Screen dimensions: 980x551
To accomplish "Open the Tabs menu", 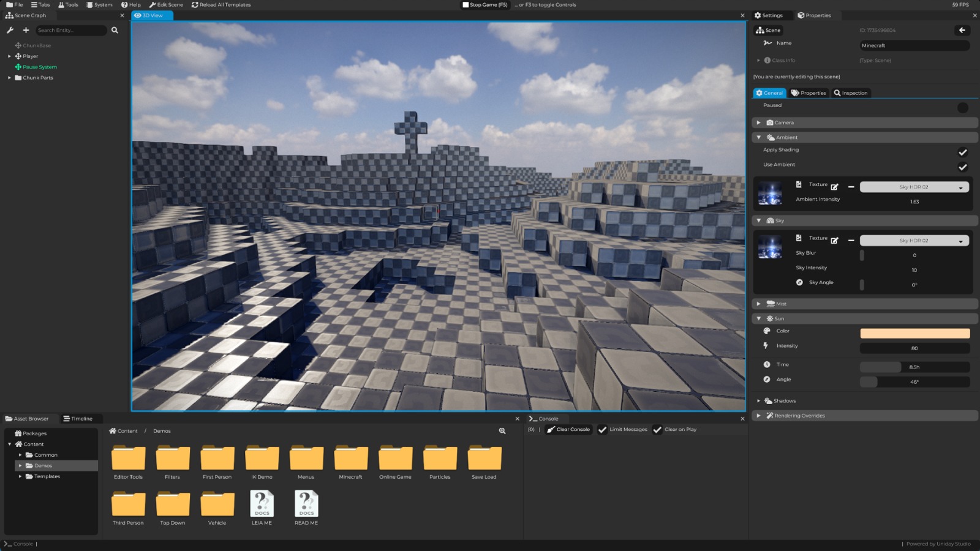I will 40,5.
